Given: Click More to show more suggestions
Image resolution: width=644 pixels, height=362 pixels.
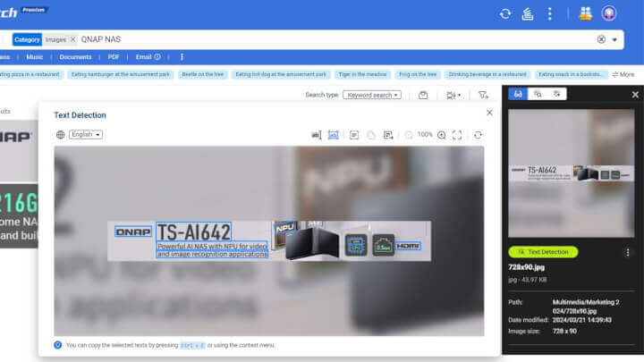Looking at the screenshot, I should [623, 74].
